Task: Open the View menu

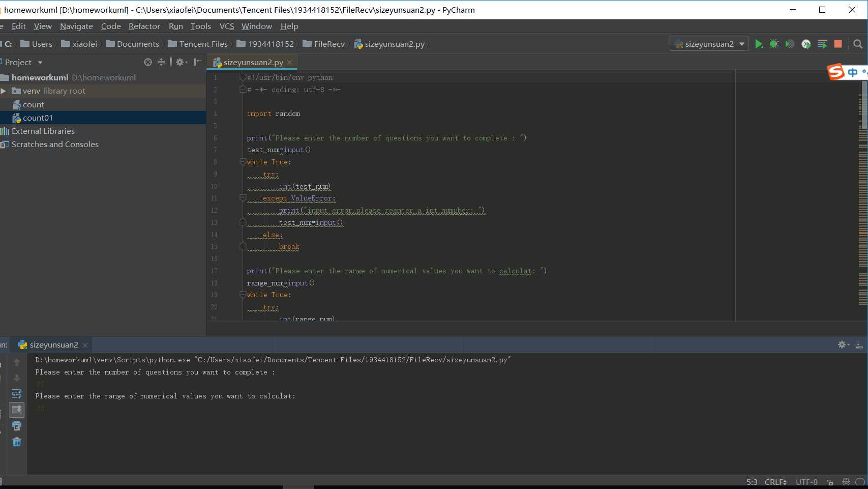Action: click(43, 26)
